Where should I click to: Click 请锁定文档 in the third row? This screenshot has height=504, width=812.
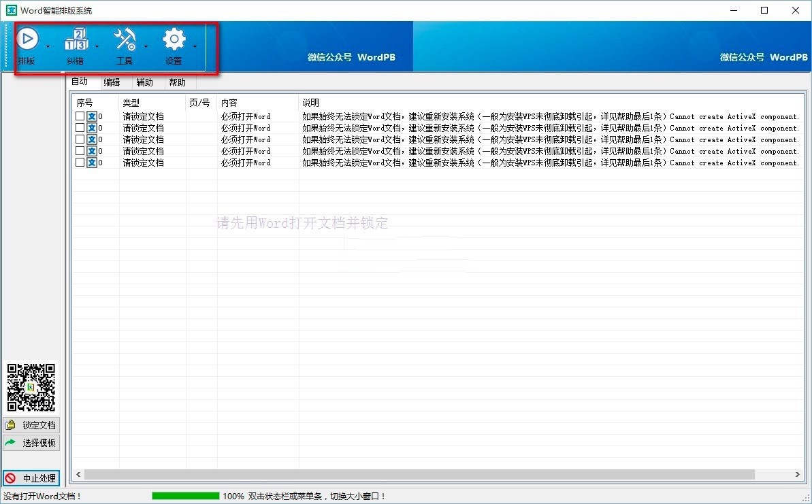point(143,139)
